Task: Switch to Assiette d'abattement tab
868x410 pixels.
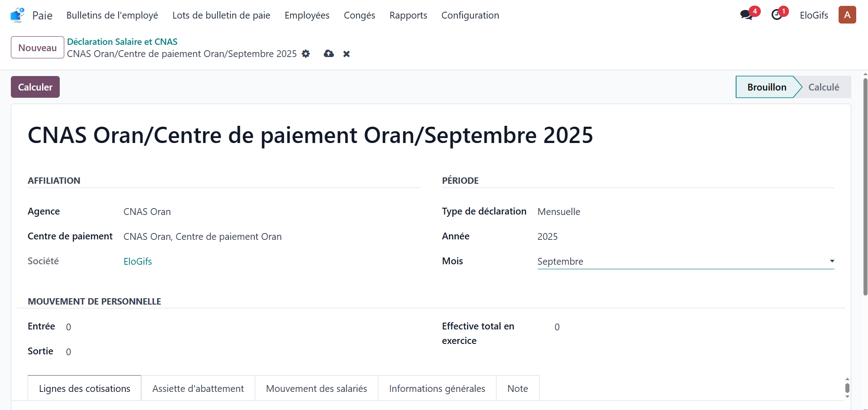Action: pyautogui.click(x=198, y=388)
